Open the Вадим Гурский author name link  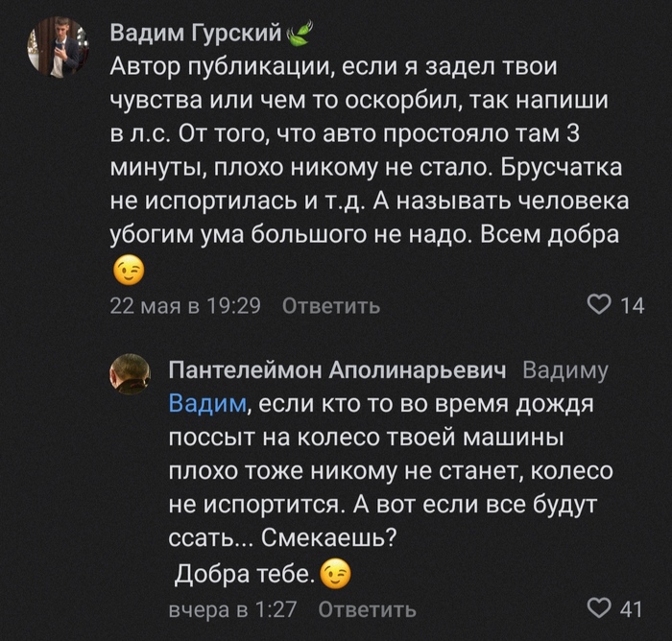click(196, 35)
